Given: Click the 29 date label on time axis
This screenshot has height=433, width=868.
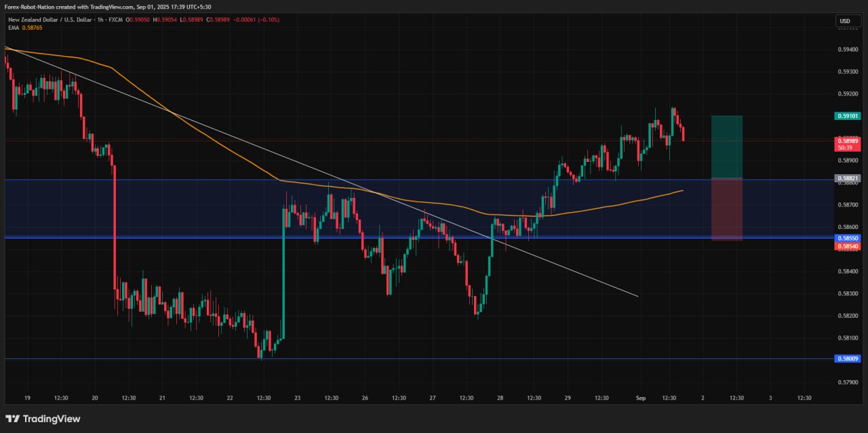Looking at the screenshot, I should 568,398.
